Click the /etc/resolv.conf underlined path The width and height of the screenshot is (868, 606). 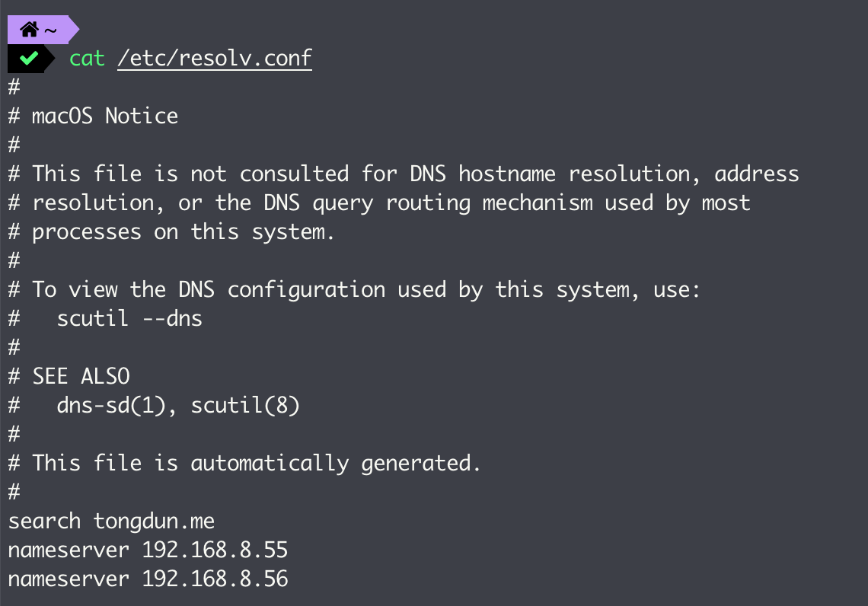pos(215,58)
